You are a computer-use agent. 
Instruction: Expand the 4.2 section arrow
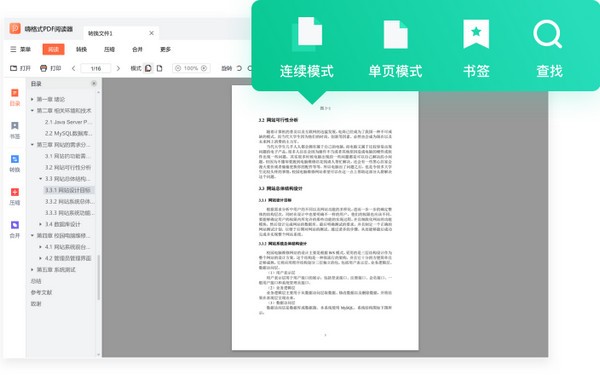point(41,258)
